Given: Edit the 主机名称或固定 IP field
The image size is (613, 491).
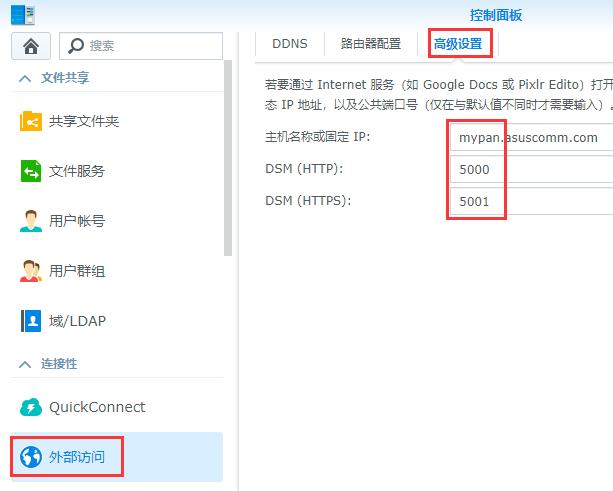Looking at the screenshot, I should click(531, 137).
